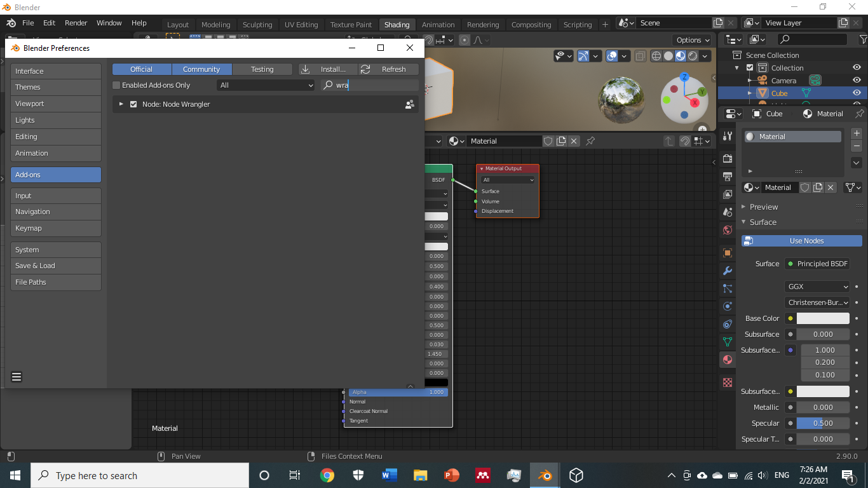868x488 pixels.
Task: Open the Render properties tab icon
Action: point(728,158)
